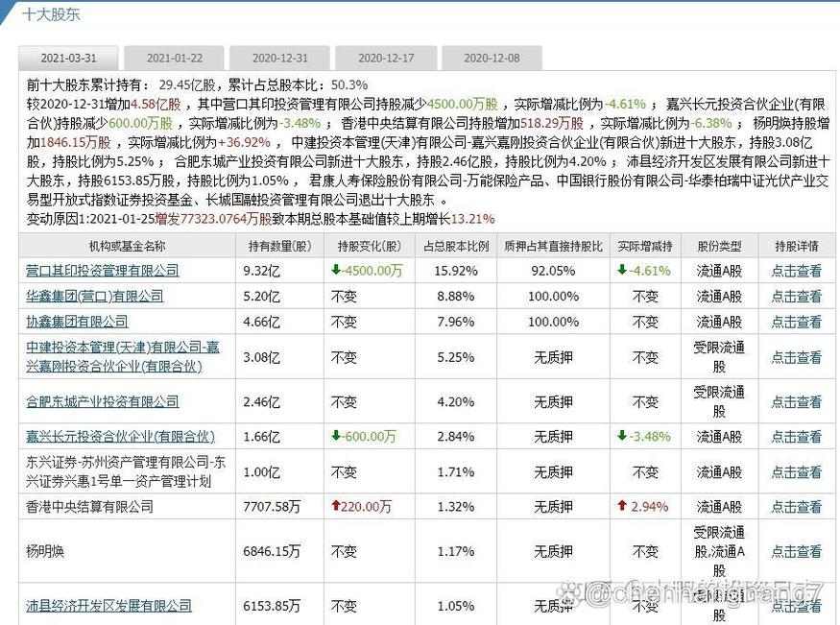Click the 股份类型 column header
The image size is (840, 625).
pyautogui.click(x=719, y=246)
